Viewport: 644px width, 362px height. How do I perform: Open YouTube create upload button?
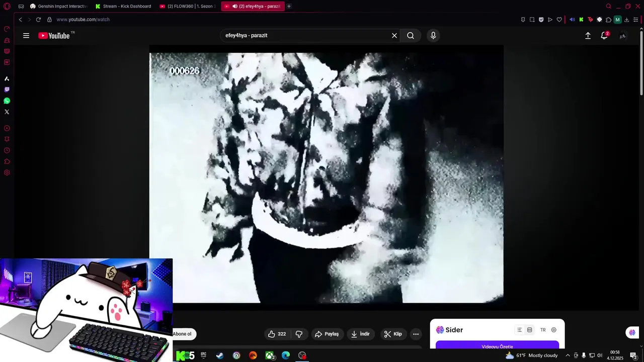[588, 36]
